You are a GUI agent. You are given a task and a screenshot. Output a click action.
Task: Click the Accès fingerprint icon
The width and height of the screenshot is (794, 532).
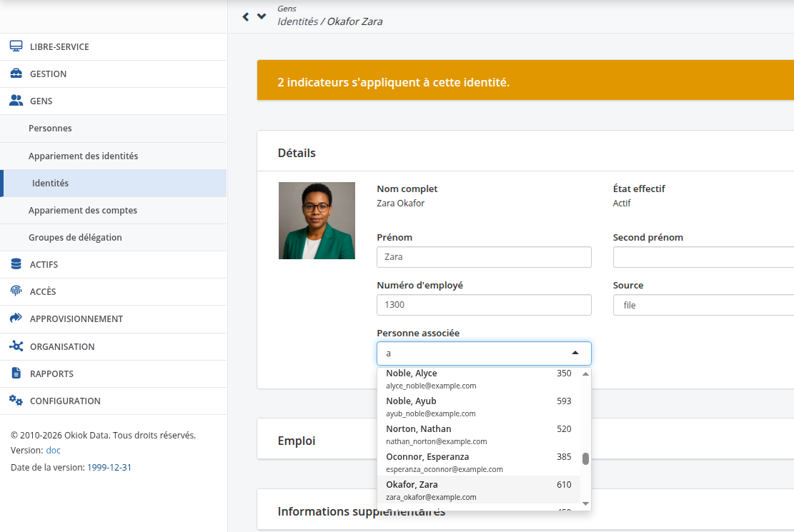16,291
